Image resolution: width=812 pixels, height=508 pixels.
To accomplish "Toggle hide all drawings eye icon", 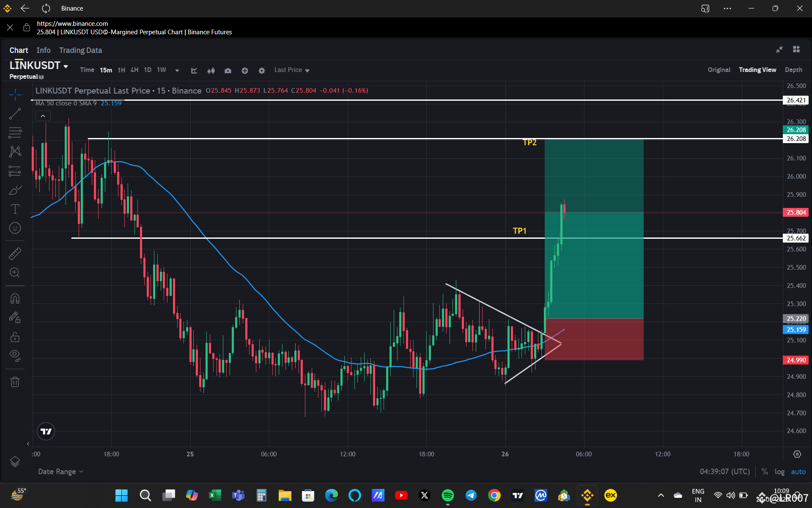I will [15, 356].
